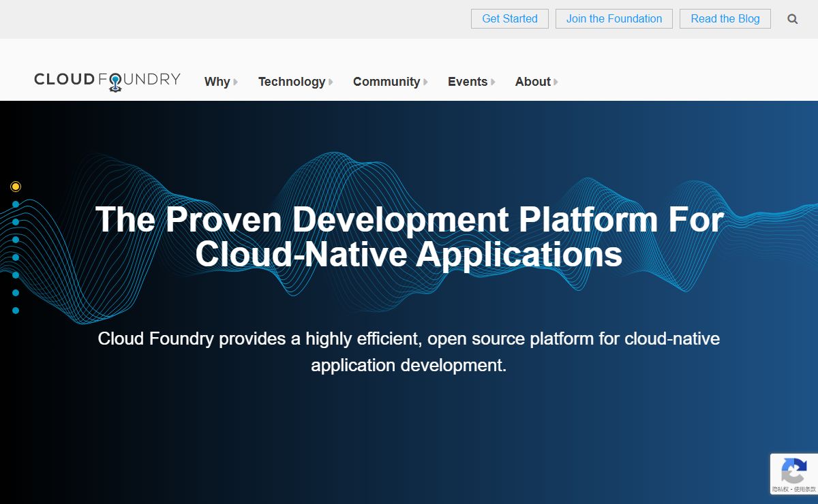
Task: Go to the second slide indicator dot
Action: 16,204
